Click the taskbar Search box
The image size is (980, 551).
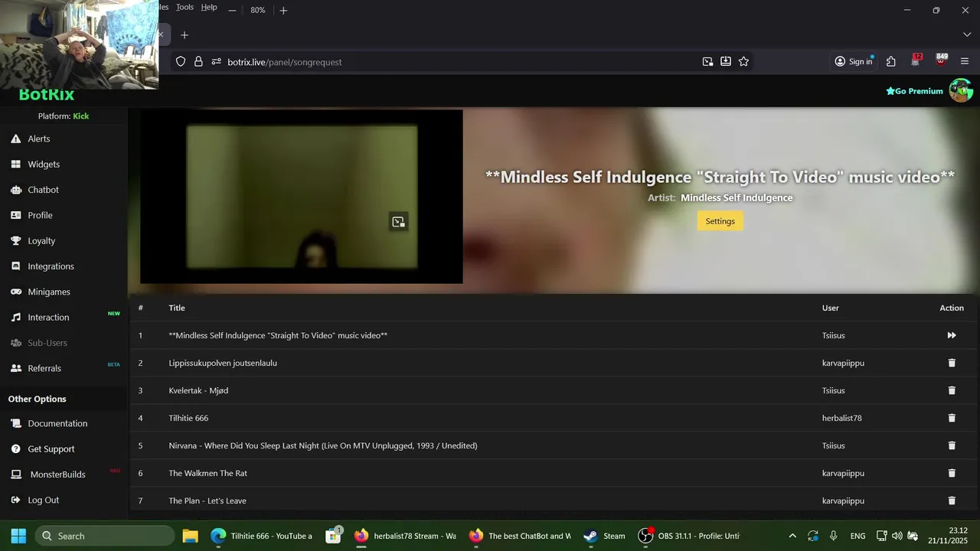click(104, 536)
